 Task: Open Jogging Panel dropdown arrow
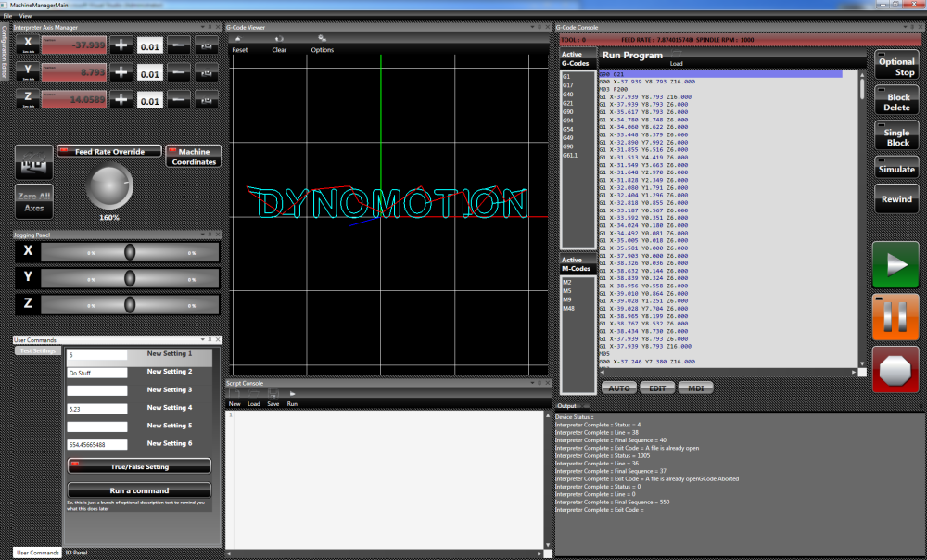202,235
